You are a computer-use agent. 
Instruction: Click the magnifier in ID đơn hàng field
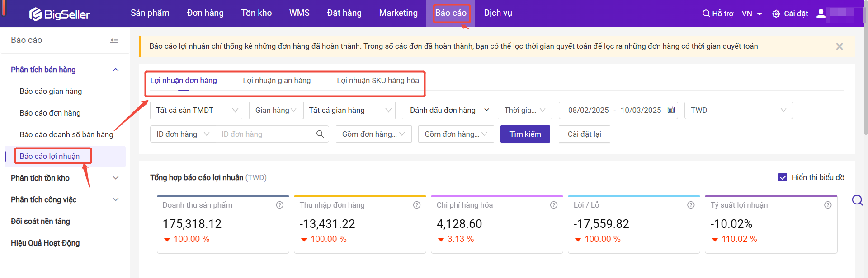[x=320, y=134]
